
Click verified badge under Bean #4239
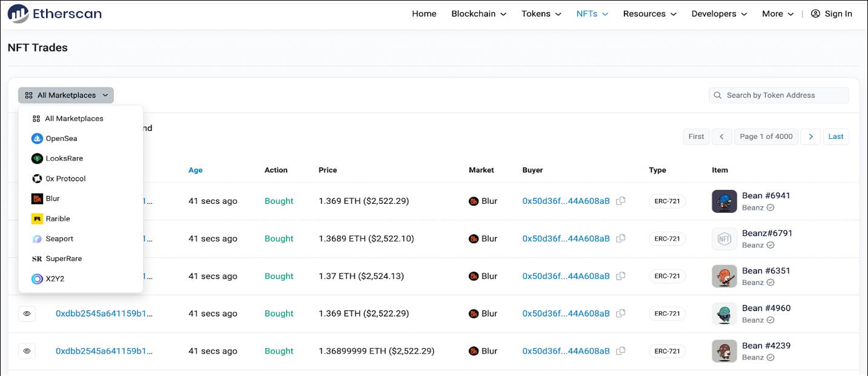click(x=770, y=357)
